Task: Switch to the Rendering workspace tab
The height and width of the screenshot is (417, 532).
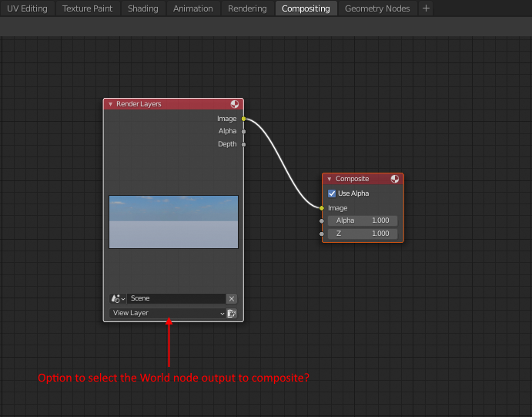Action: tap(247, 8)
